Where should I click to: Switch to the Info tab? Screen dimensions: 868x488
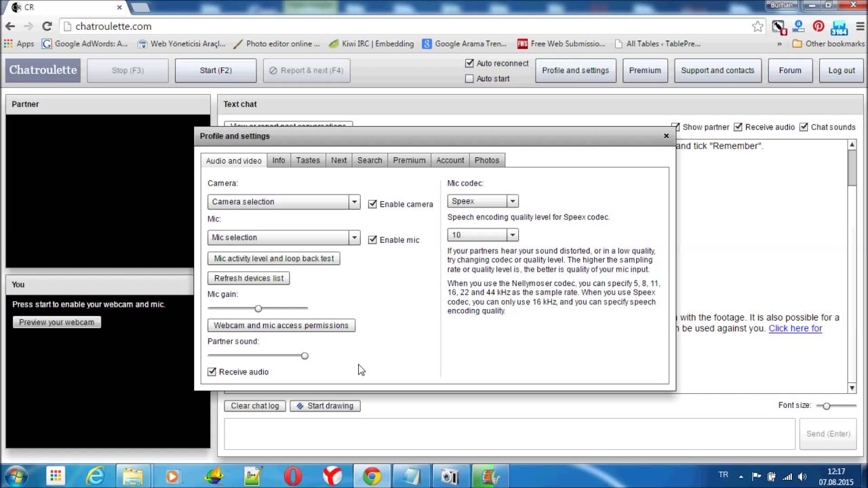pyautogui.click(x=279, y=161)
